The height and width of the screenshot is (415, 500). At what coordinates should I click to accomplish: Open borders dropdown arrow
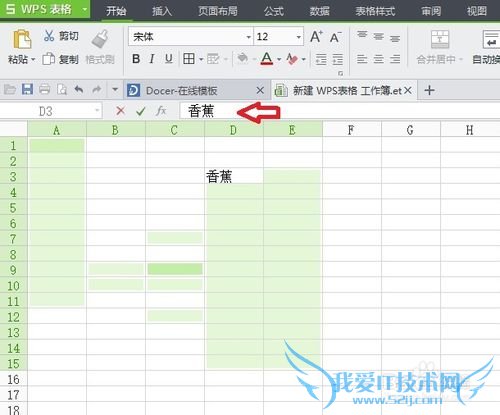[201, 59]
